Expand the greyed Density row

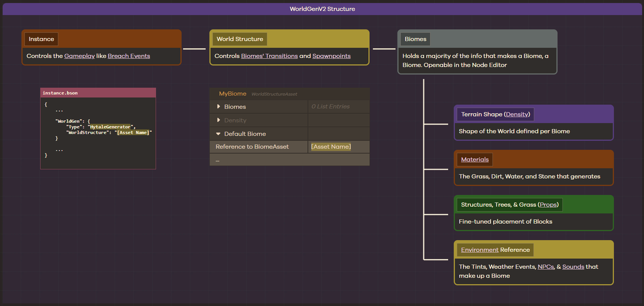(219, 120)
